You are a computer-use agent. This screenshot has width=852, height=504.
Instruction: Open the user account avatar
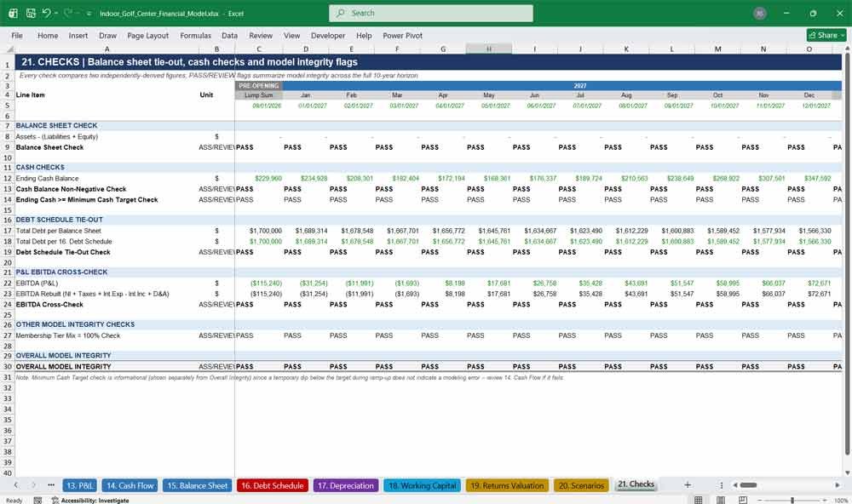(760, 13)
